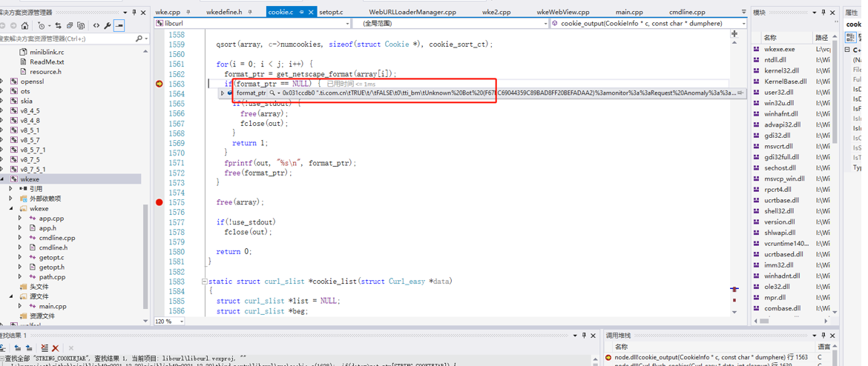868x366 pixels.
Task: Click the collapse all icon in Solution Explorer
Action: (69, 25)
